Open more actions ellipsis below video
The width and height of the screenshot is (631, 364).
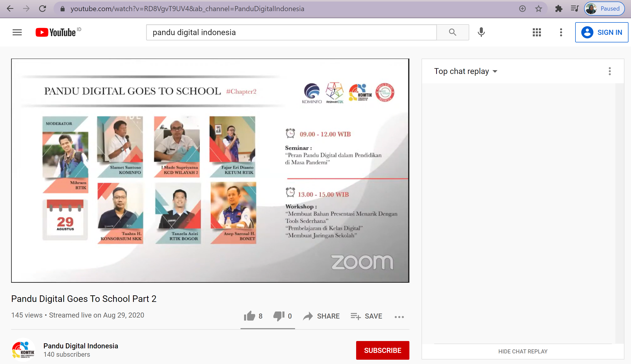pyautogui.click(x=399, y=317)
